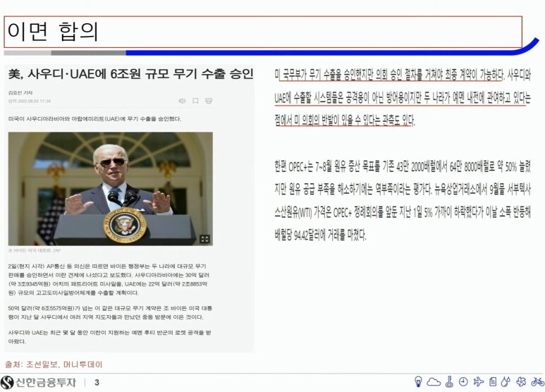Click the clock icon in footer
The width and height of the screenshot is (545, 392).
click(x=463, y=381)
